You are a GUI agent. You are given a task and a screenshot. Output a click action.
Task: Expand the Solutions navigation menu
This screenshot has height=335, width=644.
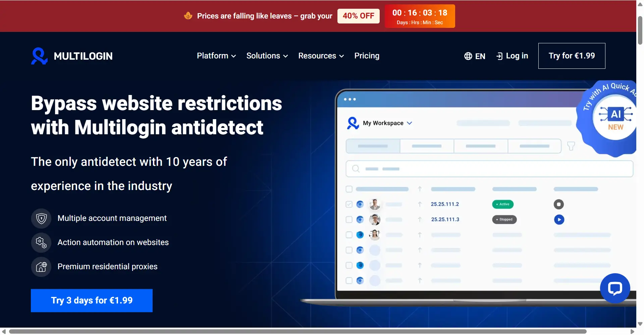267,56
